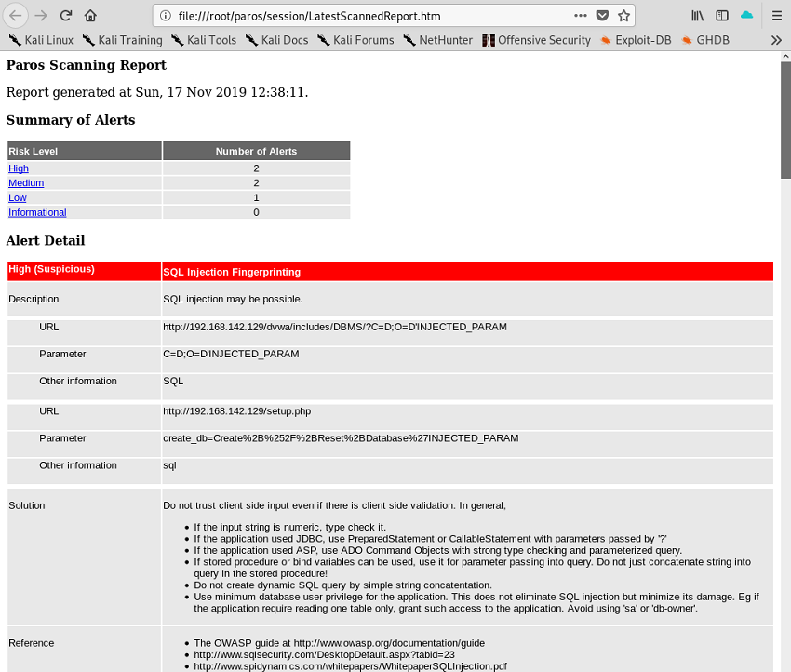Open Exploit-DB bookmark

636,40
